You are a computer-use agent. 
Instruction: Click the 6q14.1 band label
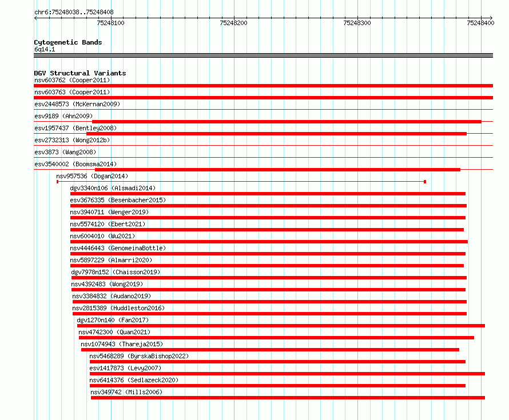pyautogui.click(x=45, y=49)
